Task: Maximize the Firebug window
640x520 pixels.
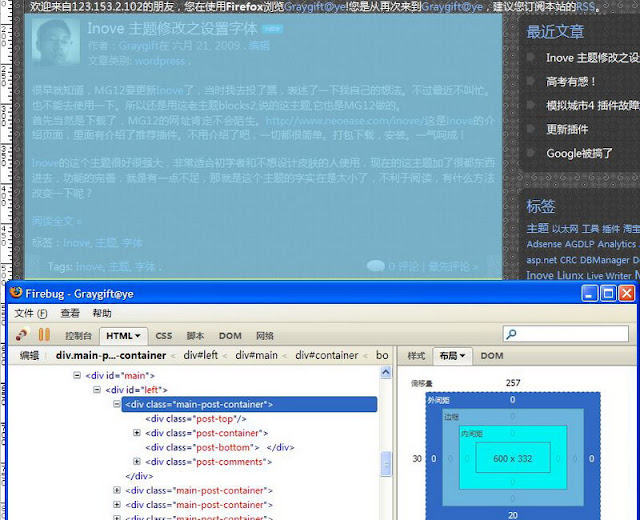Action: point(608,293)
